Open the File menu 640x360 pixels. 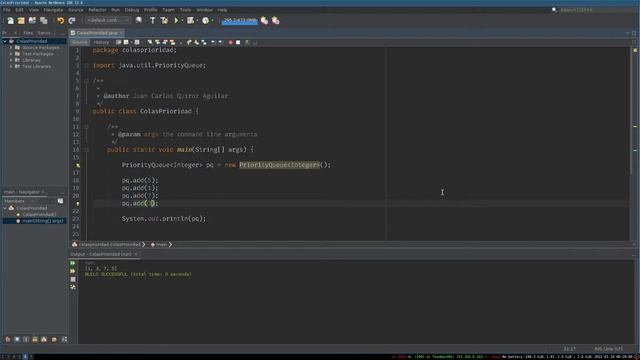(x=7, y=10)
